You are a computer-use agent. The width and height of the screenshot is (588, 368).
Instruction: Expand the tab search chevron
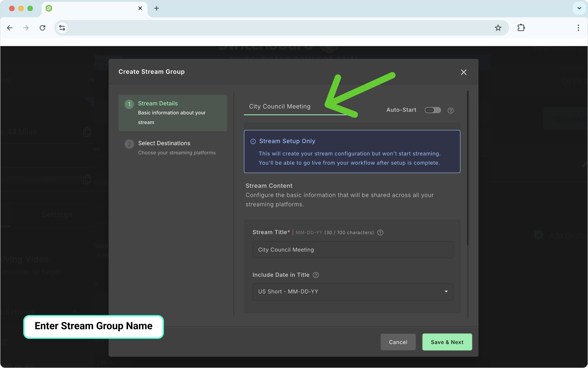[579, 8]
